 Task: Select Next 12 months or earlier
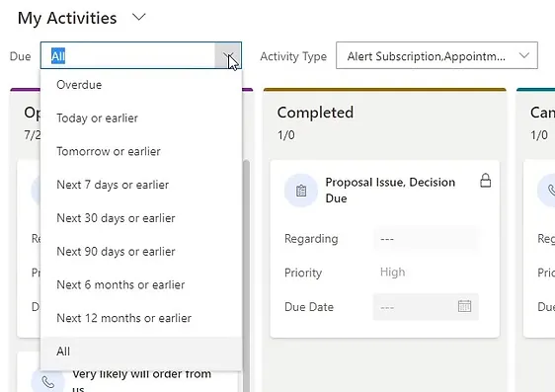click(x=141, y=318)
